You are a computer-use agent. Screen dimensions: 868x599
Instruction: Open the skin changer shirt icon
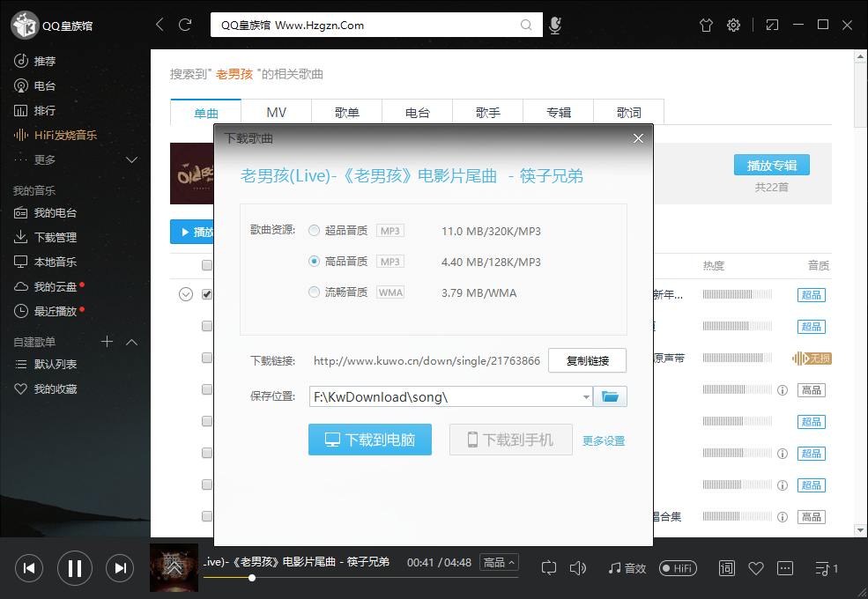706,26
